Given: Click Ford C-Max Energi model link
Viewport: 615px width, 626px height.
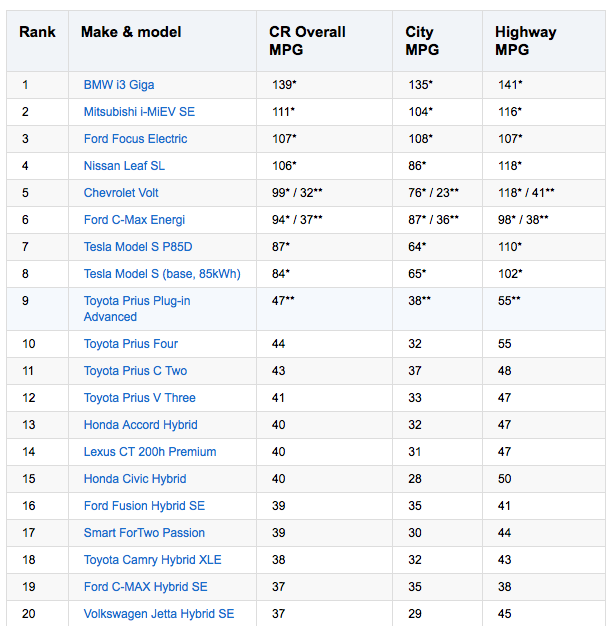Looking at the screenshot, I should point(134,220).
